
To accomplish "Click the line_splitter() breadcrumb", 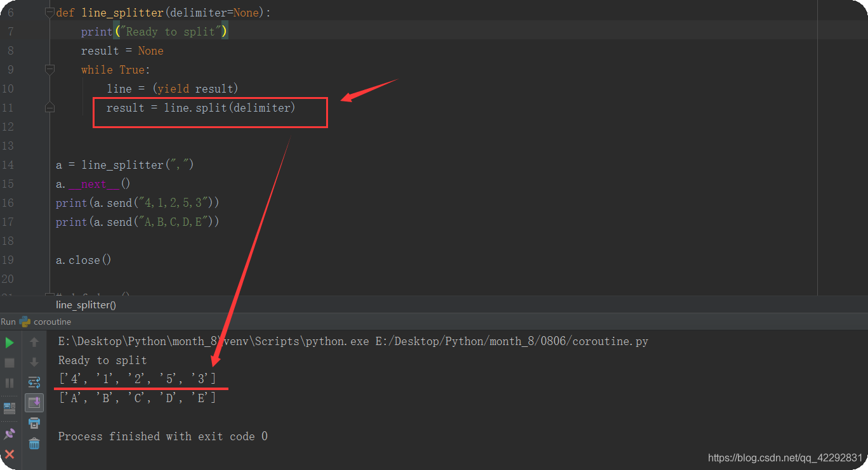I will [86, 304].
